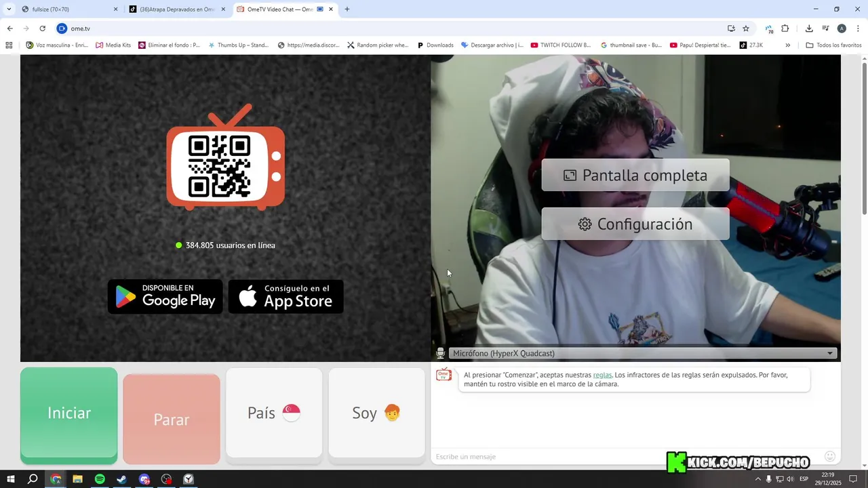Open the Random picker wheel bookmark
Viewport: 868px width, 488px height.
[x=378, y=45]
